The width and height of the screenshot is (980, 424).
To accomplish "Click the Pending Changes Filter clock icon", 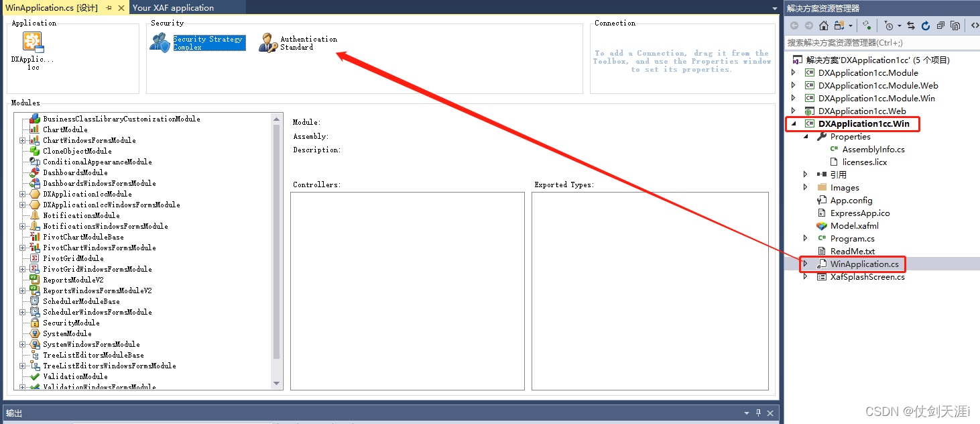I will (889, 25).
